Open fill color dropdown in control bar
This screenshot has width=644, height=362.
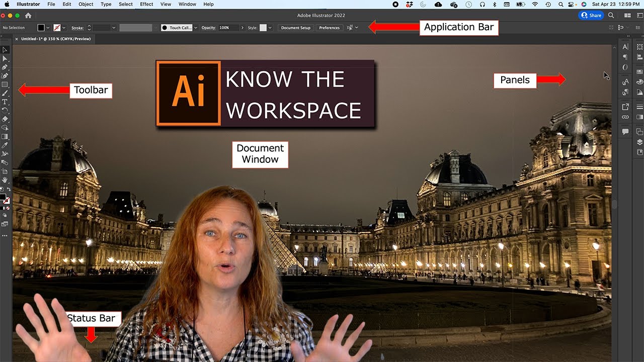tap(48, 28)
